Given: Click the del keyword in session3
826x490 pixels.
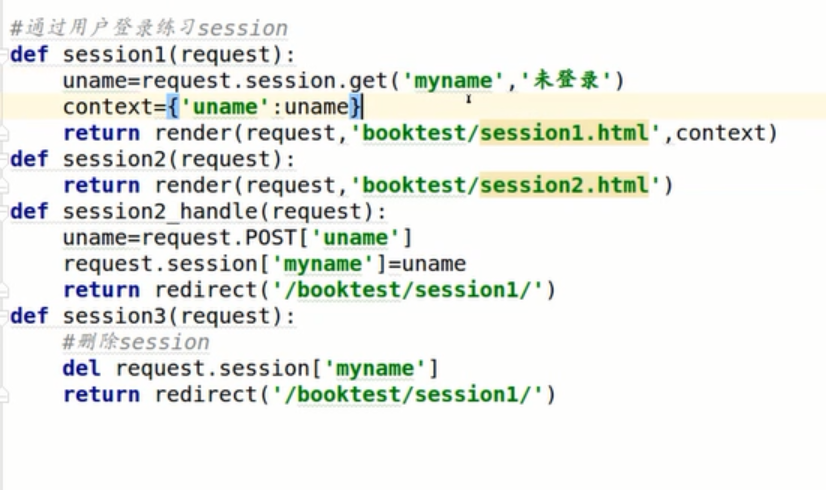Looking at the screenshot, I should tap(81, 369).
